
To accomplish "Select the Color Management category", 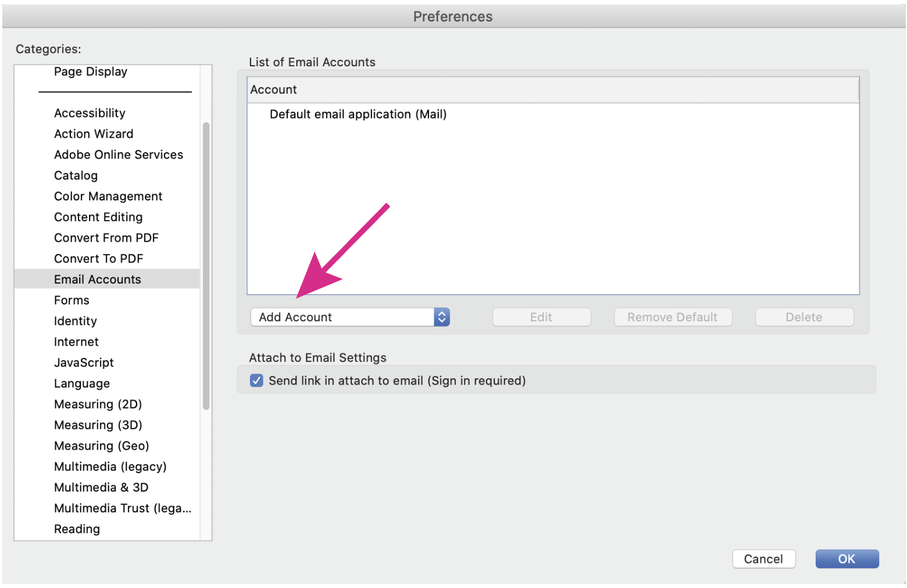I will coord(108,196).
